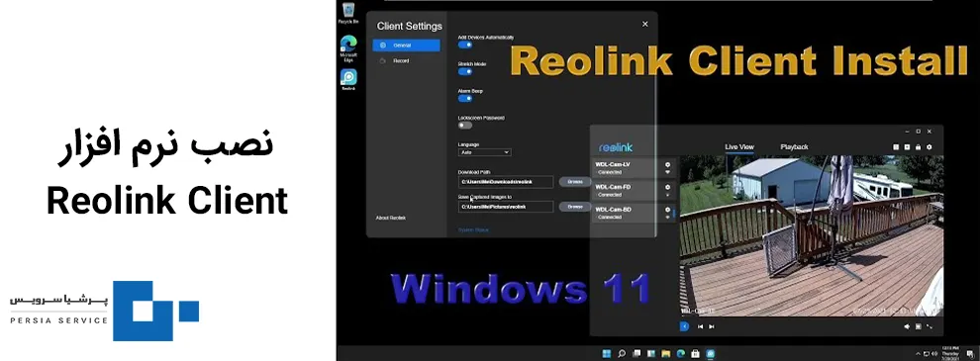Click Browse next to Download Path

click(x=574, y=182)
